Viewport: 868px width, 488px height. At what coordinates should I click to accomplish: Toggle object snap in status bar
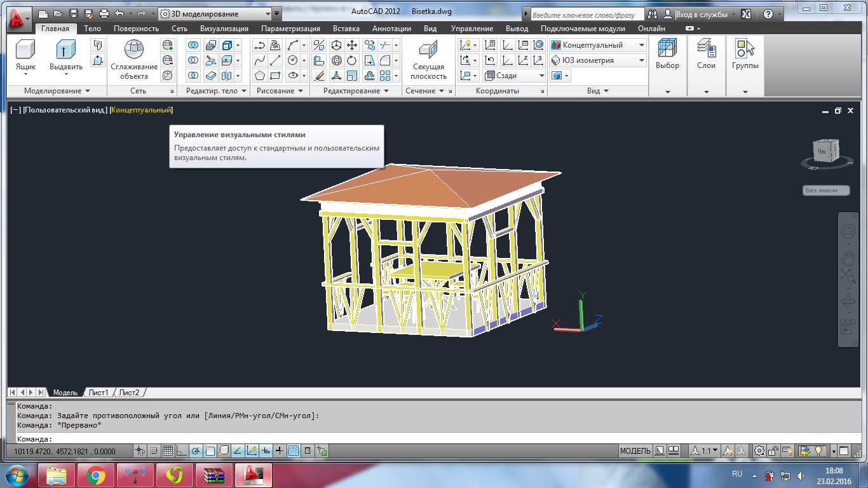pos(210,451)
